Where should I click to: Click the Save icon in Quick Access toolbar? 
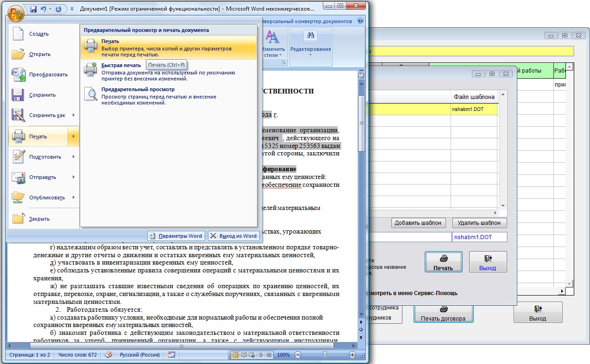pos(33,9)
